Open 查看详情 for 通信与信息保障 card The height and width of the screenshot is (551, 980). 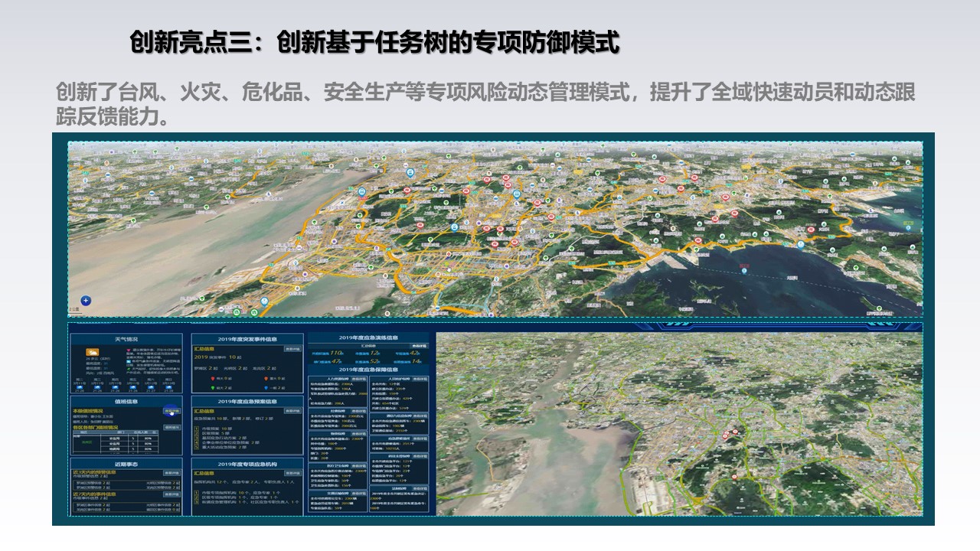(420, 416)
